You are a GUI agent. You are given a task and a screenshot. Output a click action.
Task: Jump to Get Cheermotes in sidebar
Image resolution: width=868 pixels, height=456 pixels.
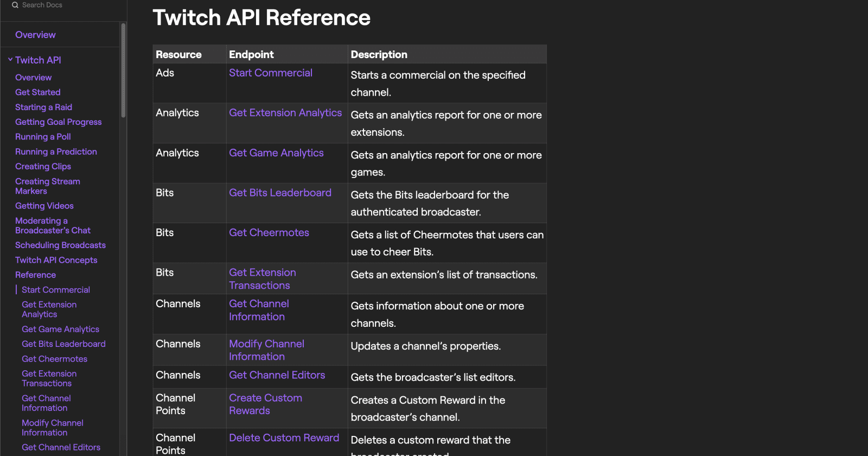click(x=54, y=359)
